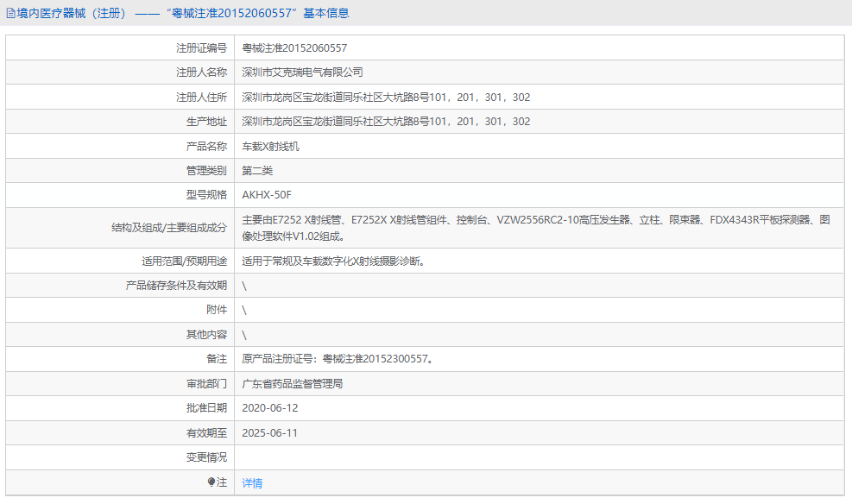Click the 附件 row label
The height and width of the screenshot is (504, 852).
tap(222, 309)
